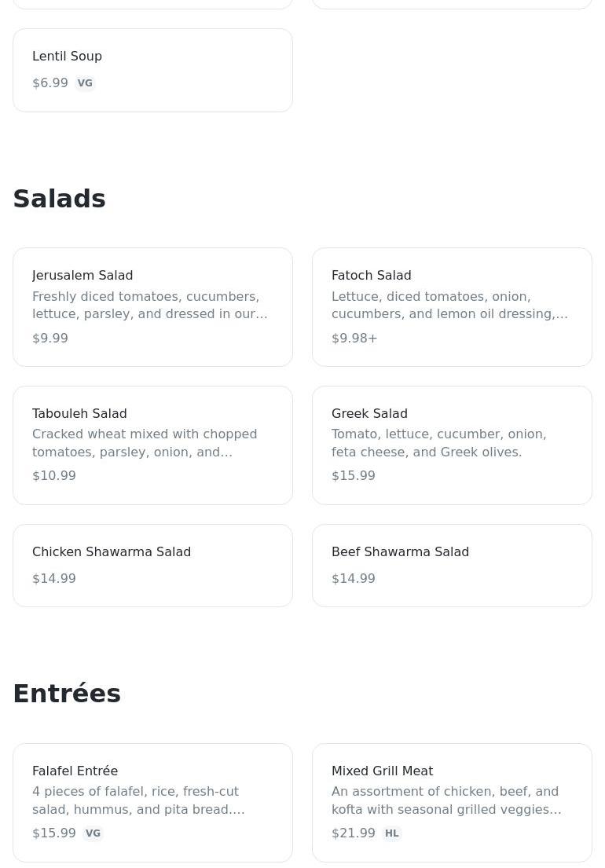The width and height of the screenshot is (605, 868).
Task: Click the VG badge on Lentil Soup
Action: pyautogui.click(x=85, y=83)
